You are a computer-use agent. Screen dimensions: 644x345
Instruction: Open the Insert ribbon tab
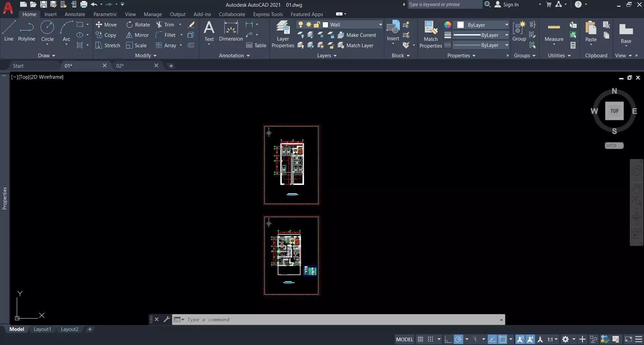50,14
